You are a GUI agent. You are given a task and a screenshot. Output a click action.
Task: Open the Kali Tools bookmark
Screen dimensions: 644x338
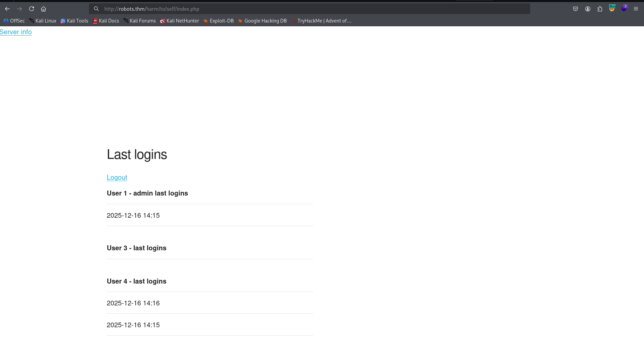74,21
